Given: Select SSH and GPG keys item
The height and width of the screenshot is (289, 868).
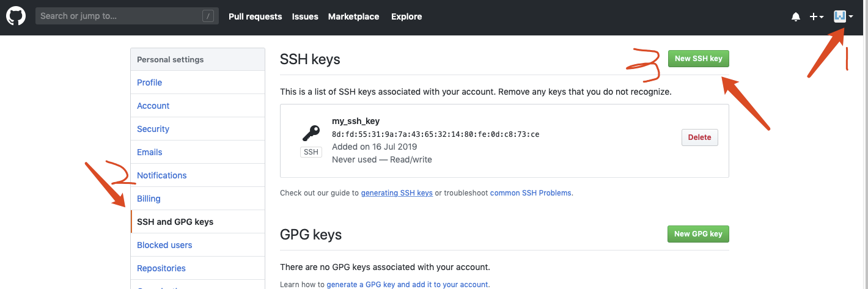Looking at the screenshot, I should pos(198,222).
